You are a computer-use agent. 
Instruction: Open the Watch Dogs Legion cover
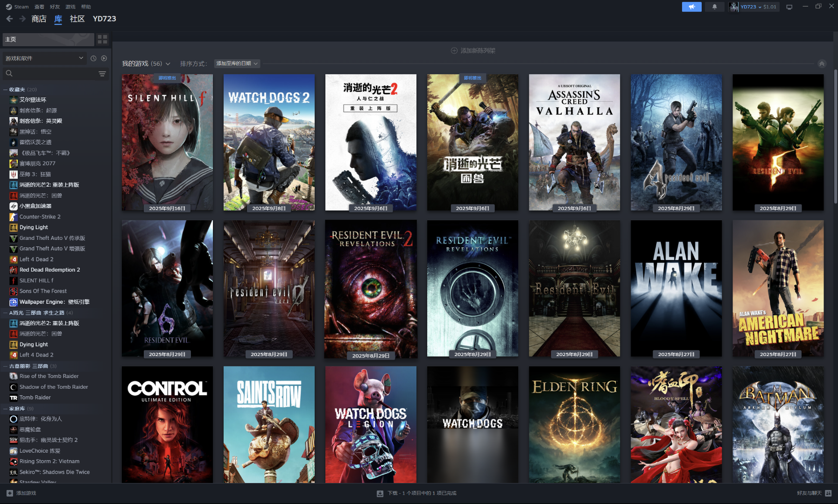(x=371, y=425)
